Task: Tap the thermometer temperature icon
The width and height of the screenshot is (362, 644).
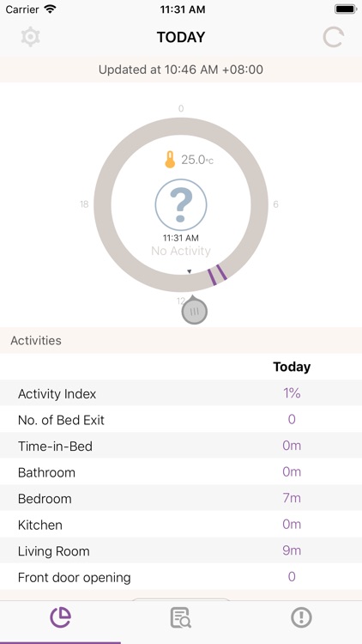Action: (x=170, y=160)
